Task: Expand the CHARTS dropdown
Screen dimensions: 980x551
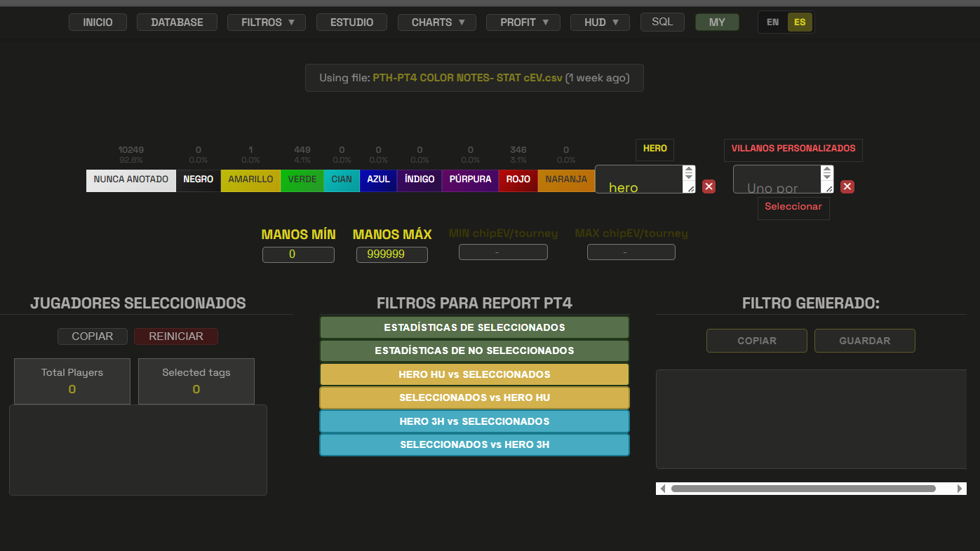Action: (x=436, y=22)
